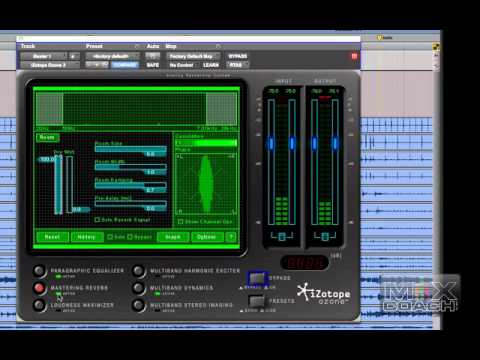Click the Graph button

[x=173, y=237]
